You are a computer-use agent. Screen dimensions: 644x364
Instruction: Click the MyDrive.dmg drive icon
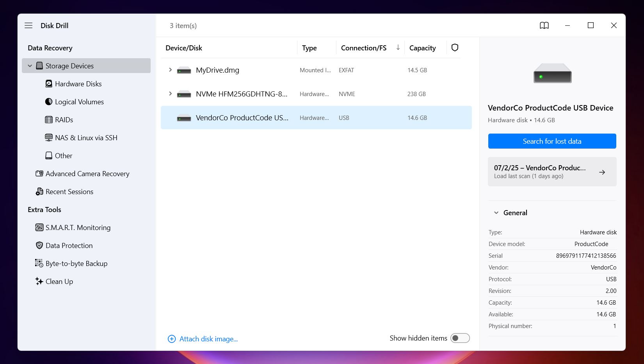(184, 70)
